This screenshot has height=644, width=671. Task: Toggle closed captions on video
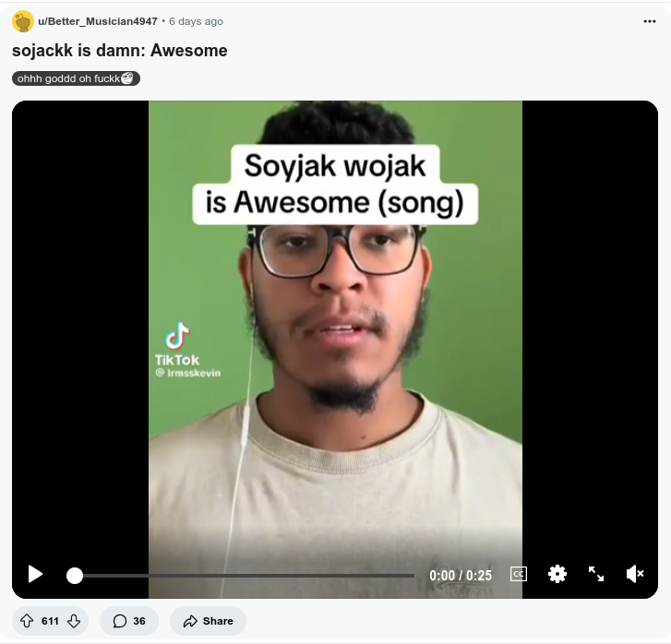(x=519, y=575)
